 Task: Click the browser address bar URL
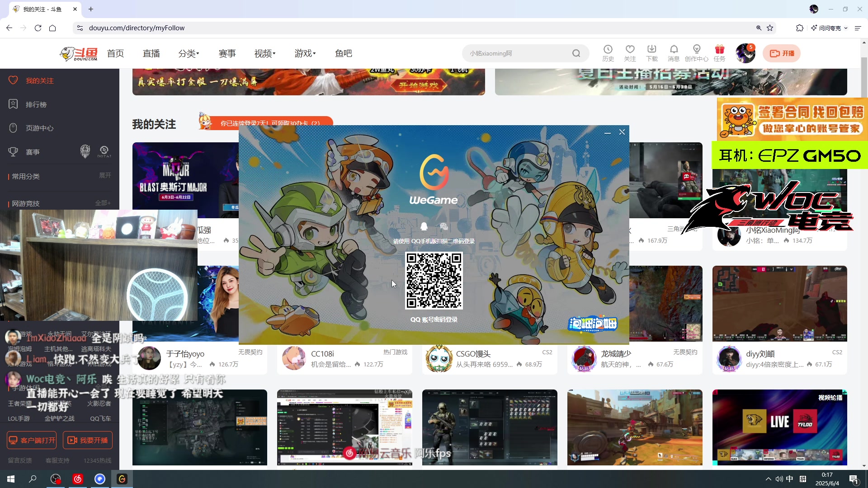coord(137,28)
